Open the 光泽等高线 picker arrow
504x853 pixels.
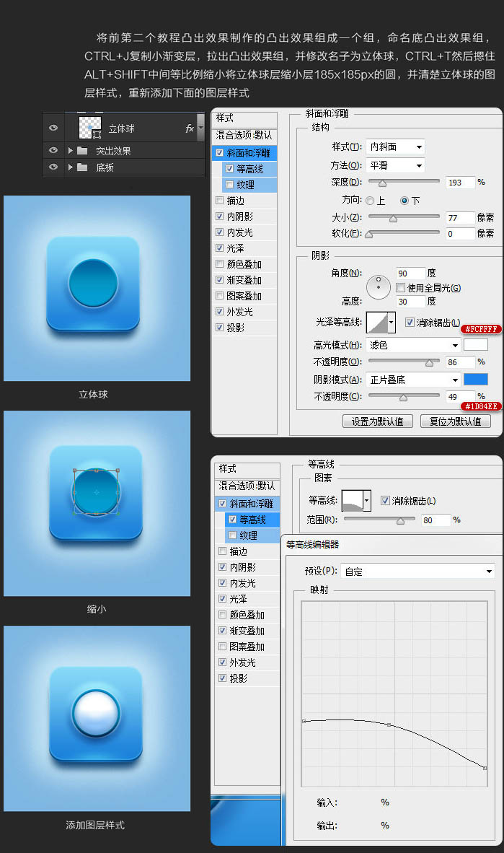tap(391, 322)
